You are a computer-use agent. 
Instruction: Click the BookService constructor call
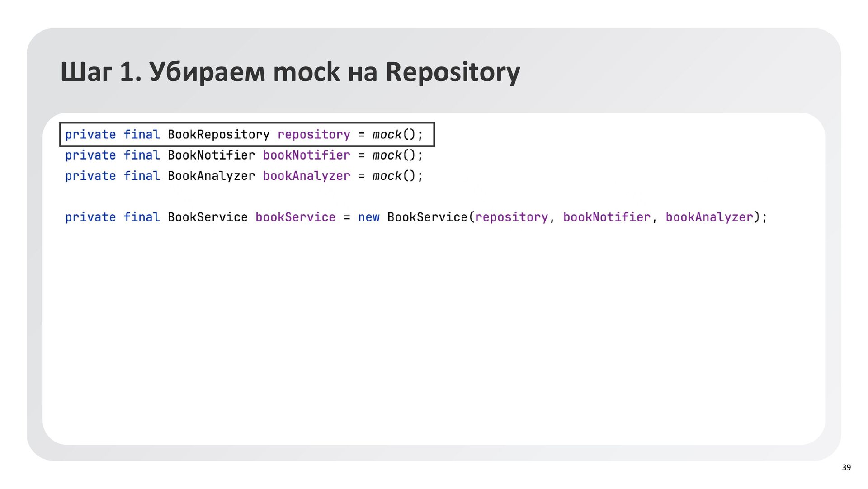pos(427,217)
